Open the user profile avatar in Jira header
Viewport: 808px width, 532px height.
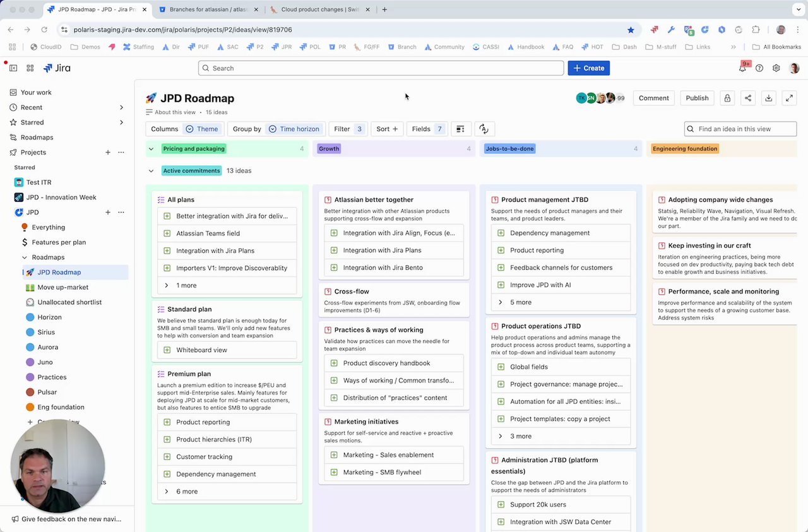tap(794, 68)
